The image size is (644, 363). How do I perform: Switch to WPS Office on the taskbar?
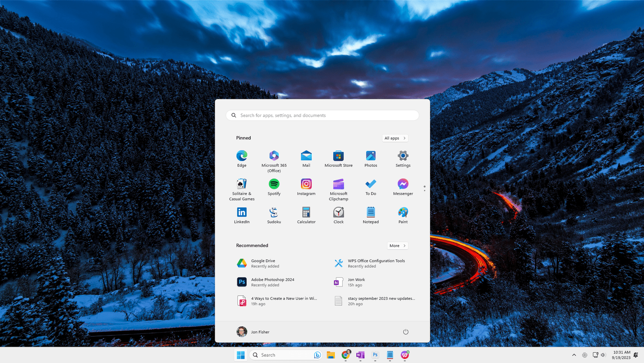[405, 355]
